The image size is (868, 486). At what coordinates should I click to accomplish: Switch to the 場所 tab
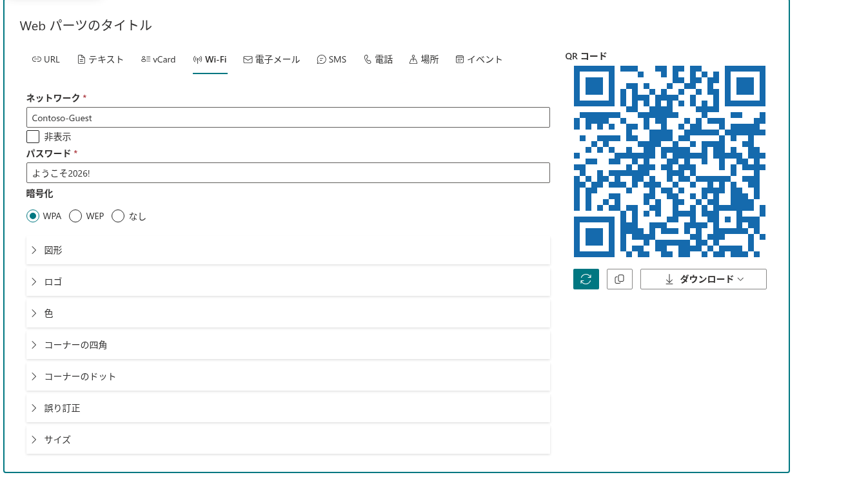click(x=424, y=59)
